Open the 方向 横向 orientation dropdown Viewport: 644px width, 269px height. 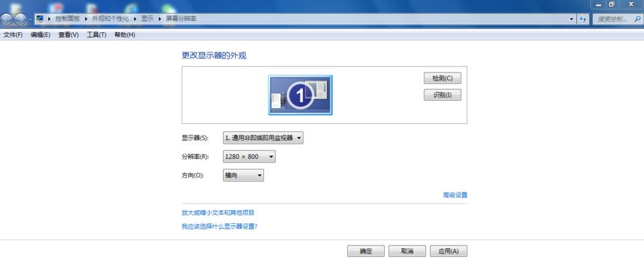tap(243, 176)
